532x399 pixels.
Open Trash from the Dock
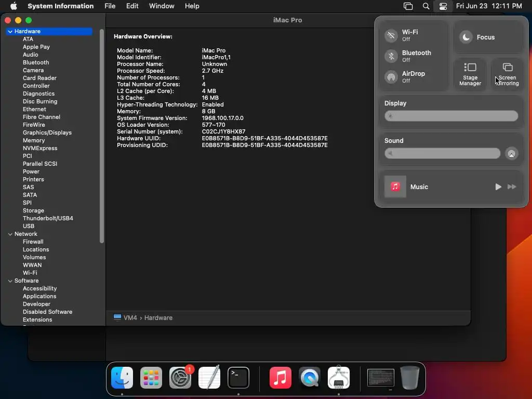[x=410, y=378]
